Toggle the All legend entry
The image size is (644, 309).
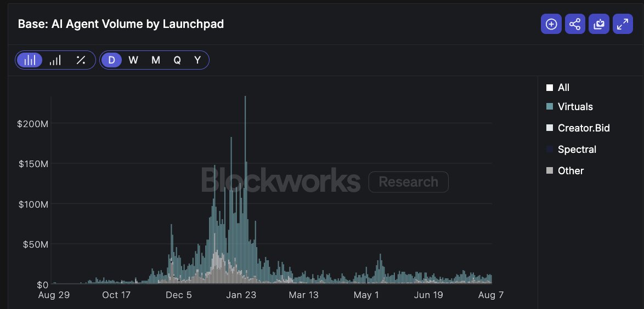(558, 88)
